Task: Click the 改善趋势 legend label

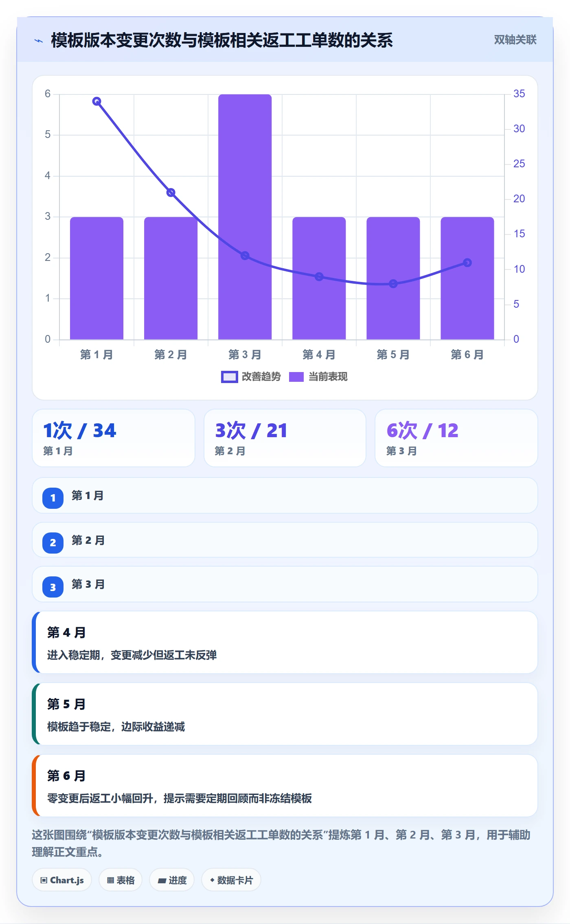Action: 261,377
